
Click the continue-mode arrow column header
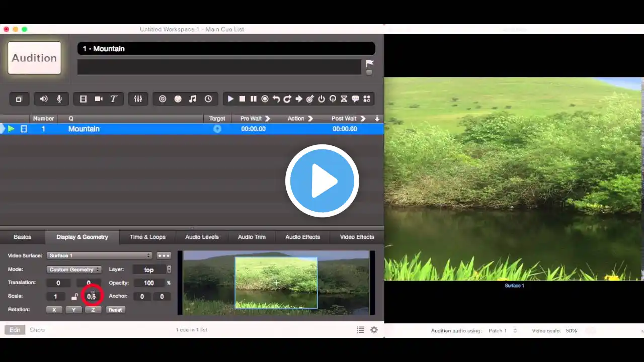point(377,119)
